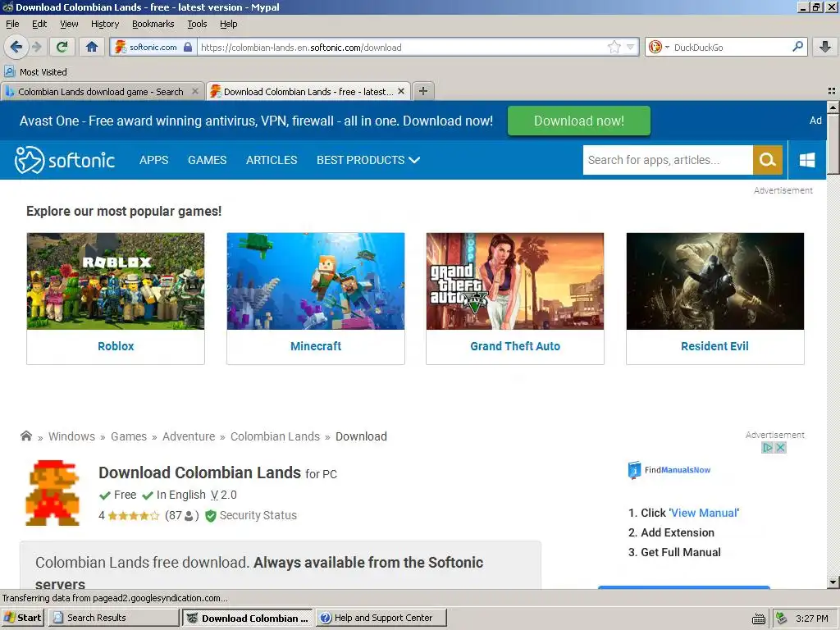The height and width of the screenshot is (630, 840).
Task: Click the Roblox title link
Action: (x=116, y=346)
